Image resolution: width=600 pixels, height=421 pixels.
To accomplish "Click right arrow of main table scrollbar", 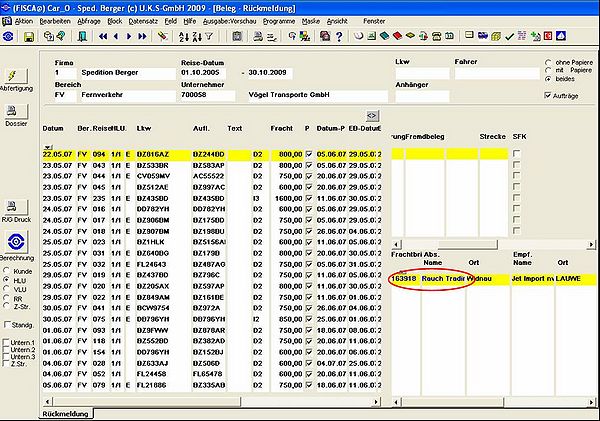I will click(x=377, y=402).
